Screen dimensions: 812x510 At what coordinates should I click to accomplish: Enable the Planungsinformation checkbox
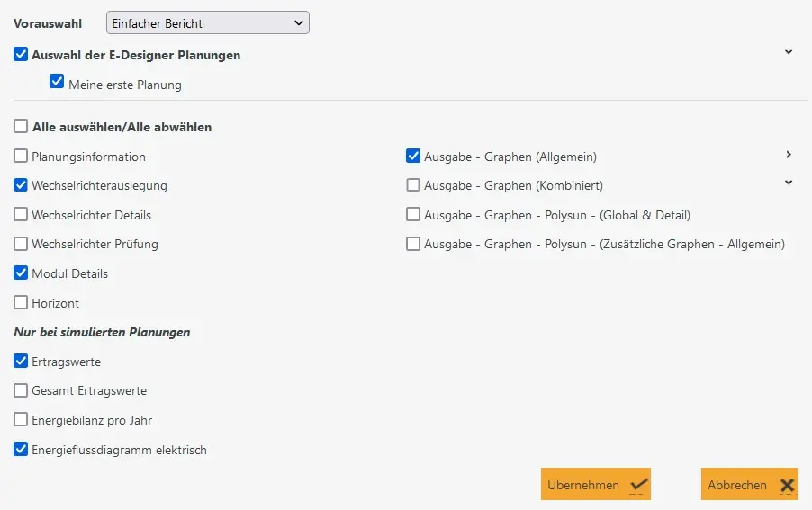tap(21, 156)
